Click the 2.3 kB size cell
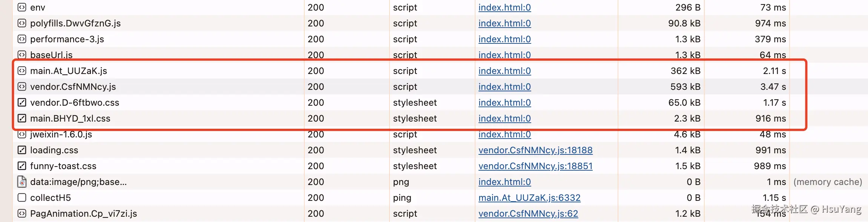868x222 pixels. [x=687, y=118]
